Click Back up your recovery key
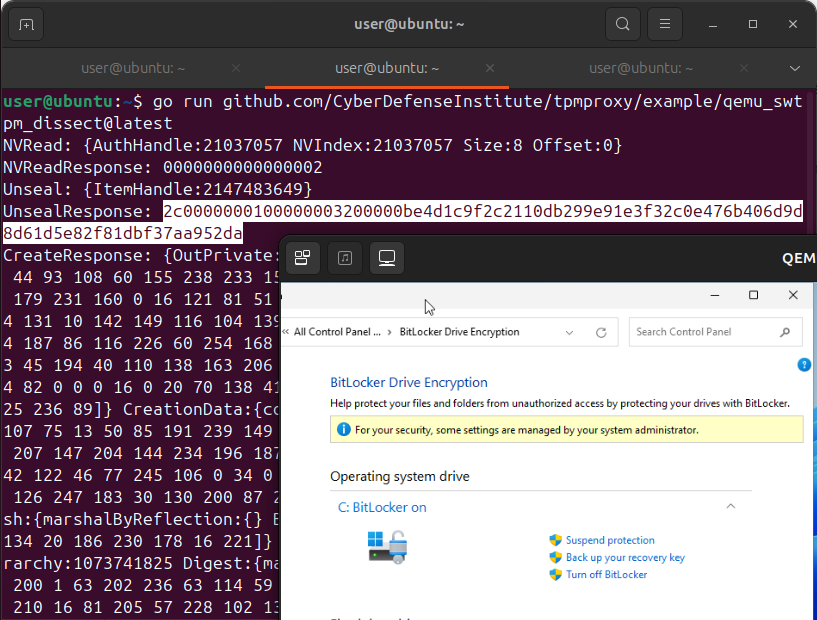Screen dimensions: 817x620 625,557
